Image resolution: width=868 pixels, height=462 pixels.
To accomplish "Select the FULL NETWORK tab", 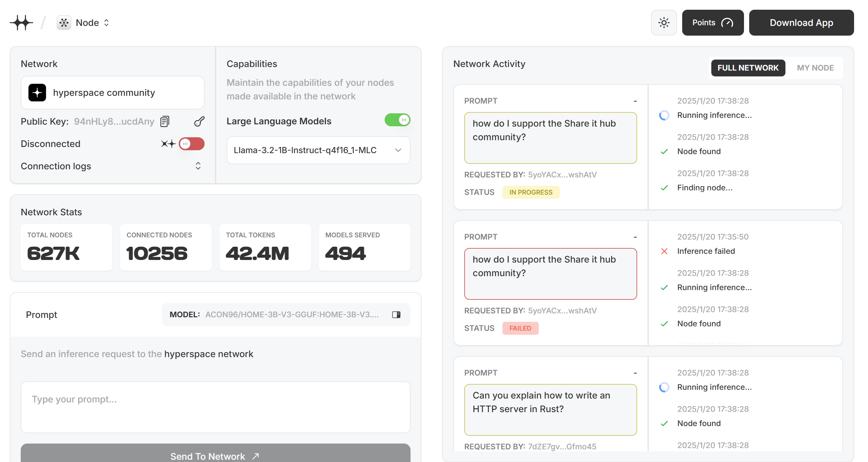I will point(747,68).
